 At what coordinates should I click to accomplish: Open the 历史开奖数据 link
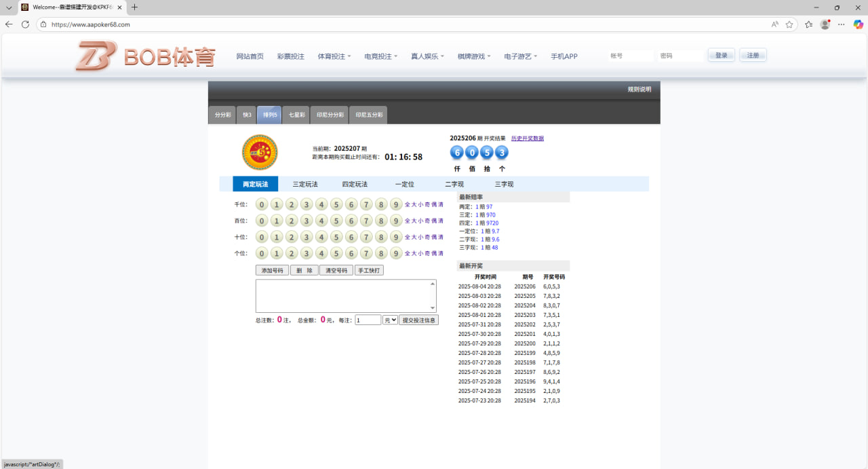[x=527, y=138]
